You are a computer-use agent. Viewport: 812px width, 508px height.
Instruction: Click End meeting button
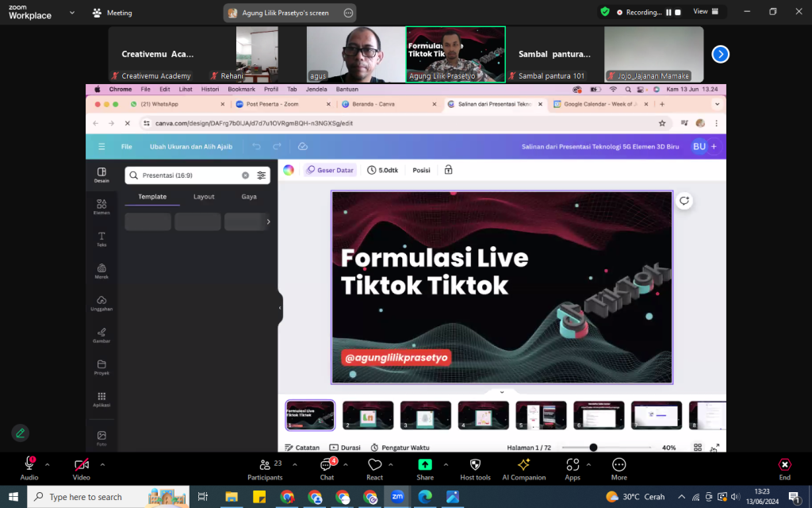[784, 469]
